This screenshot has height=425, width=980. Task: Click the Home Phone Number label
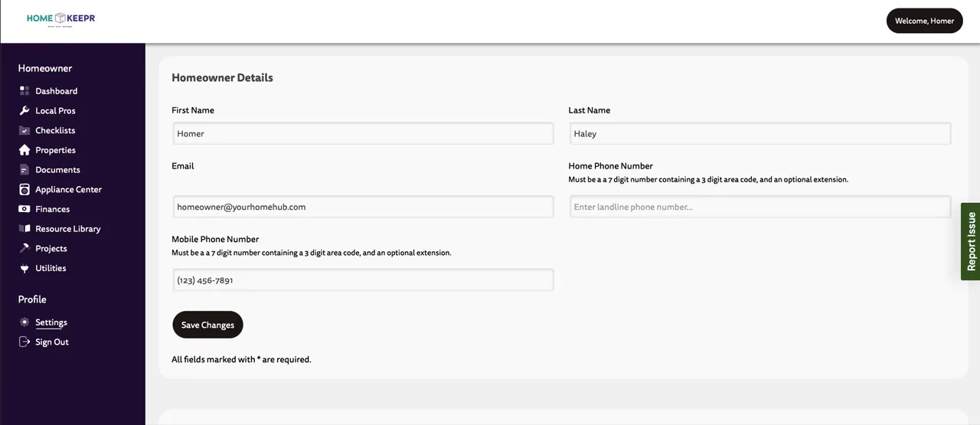(610, 165)
